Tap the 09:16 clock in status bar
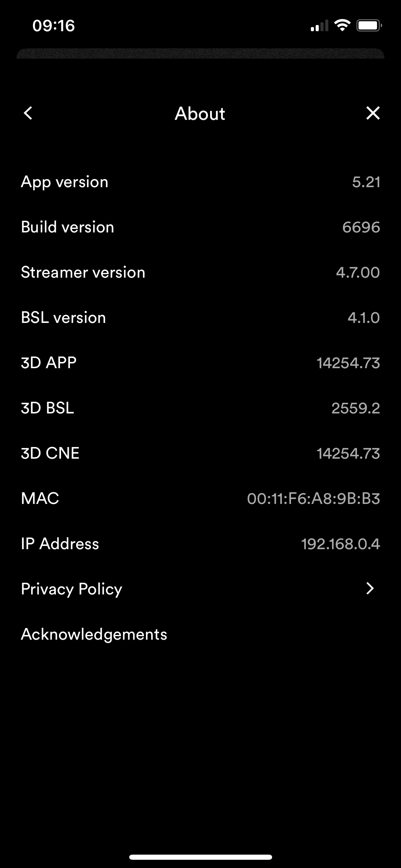This screenshot has height=868, width=401. point(53,26)
